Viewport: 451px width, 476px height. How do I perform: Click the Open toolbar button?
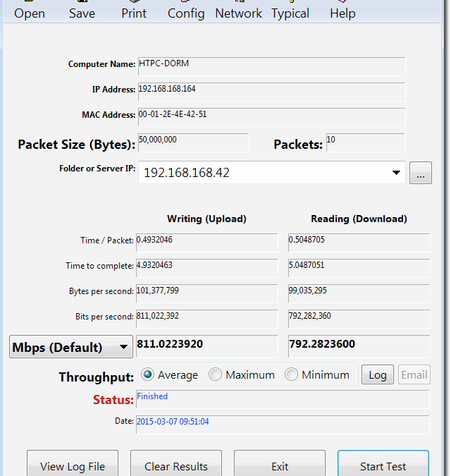pos(30,13)
